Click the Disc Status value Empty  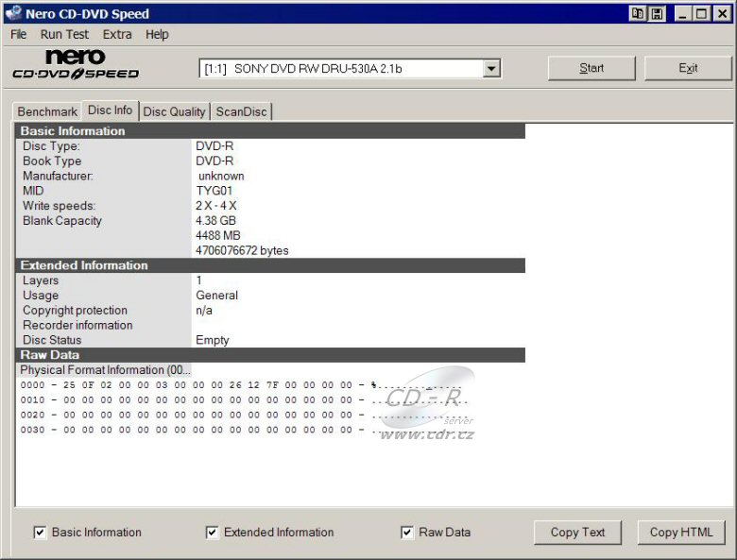tap(213, 340)
